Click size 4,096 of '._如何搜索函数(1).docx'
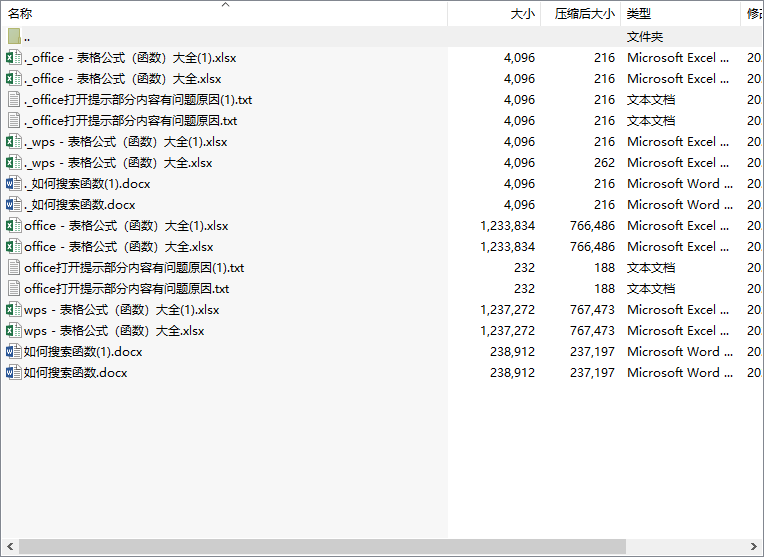This screenshot has height=557, width=764. pos(519,183)
